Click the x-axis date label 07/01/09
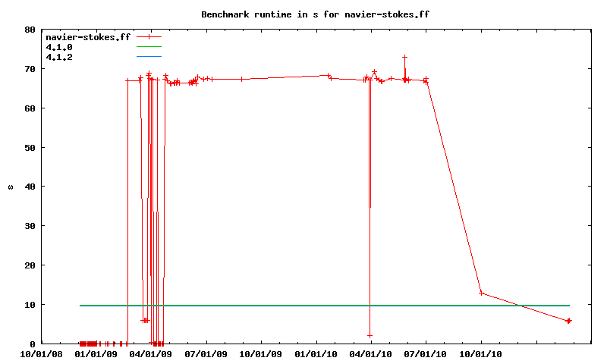Viewport: 607px width, 364px height. pos(206,353)
